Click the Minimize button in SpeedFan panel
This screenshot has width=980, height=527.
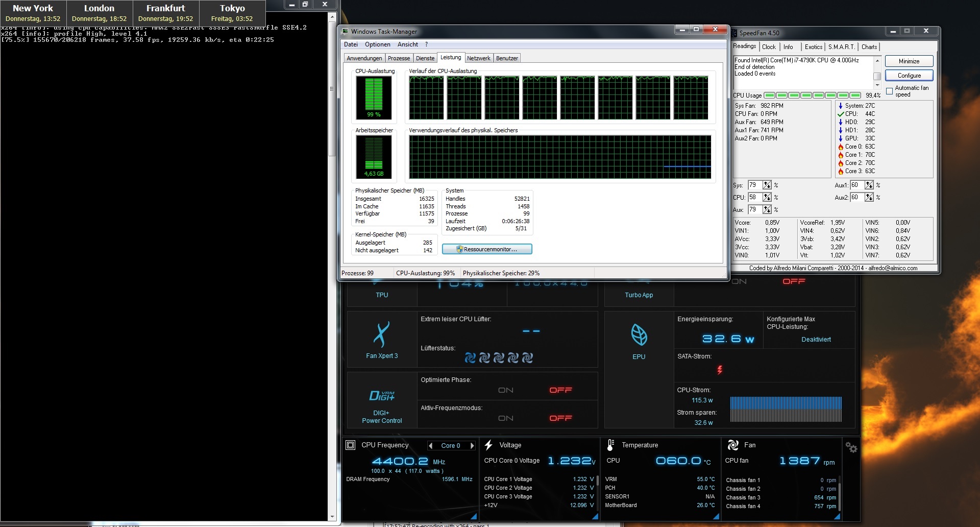point(909,61)
